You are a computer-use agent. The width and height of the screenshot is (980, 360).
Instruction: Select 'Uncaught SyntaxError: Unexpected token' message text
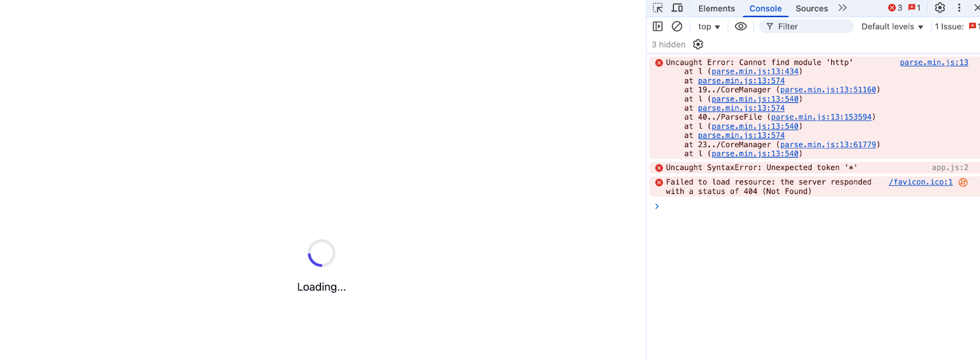coord(761,167)
